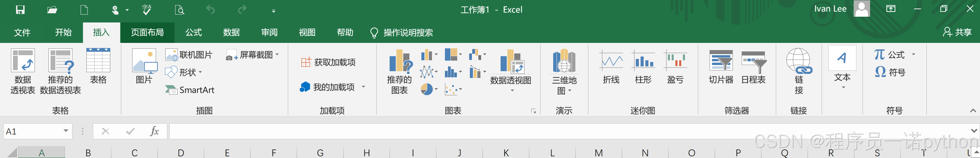Click the Open folder icon in quick access toolbar
980x158 pixels.
coord(52,10)
